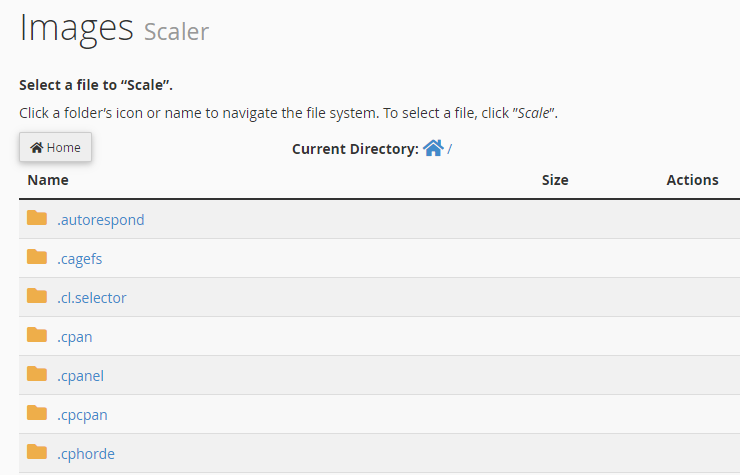Click the .cpan folder icon
The width and height of the screenshot is (740, 475).
(x=37, y=335)
